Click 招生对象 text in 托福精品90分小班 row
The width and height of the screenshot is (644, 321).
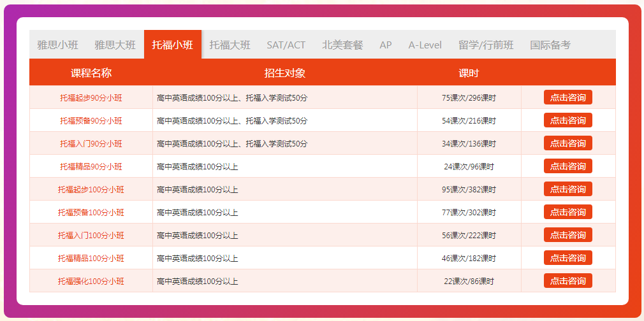198,167
